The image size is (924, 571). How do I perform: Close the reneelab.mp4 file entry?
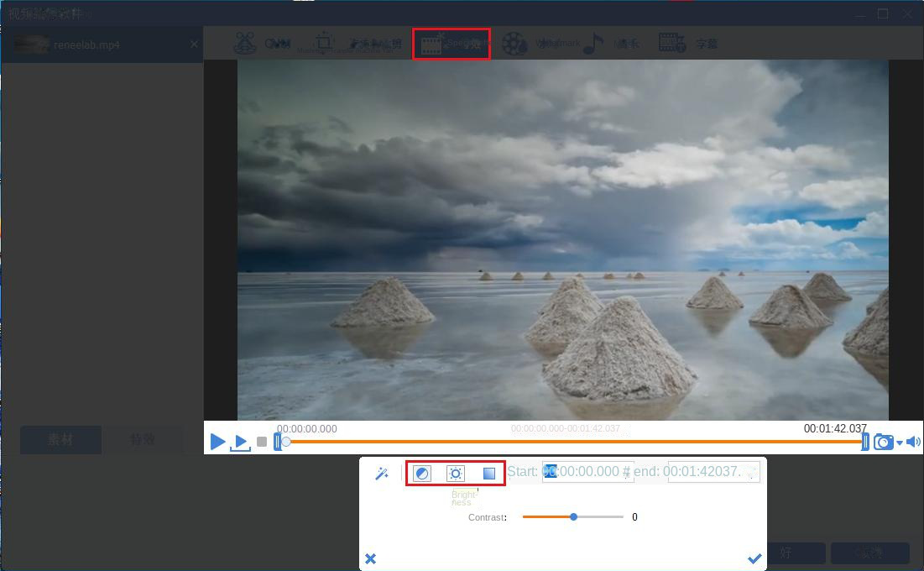195,45
